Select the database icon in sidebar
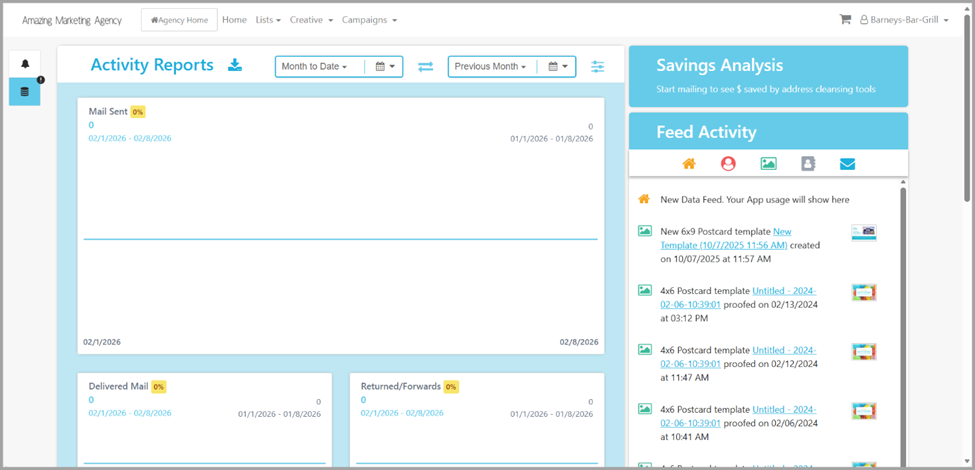 [x=25, y=92]
